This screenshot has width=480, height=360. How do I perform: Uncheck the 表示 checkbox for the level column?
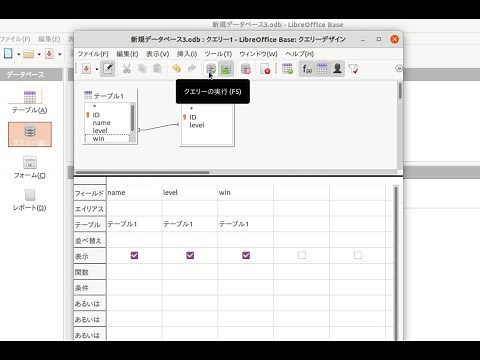coord(190,255)
